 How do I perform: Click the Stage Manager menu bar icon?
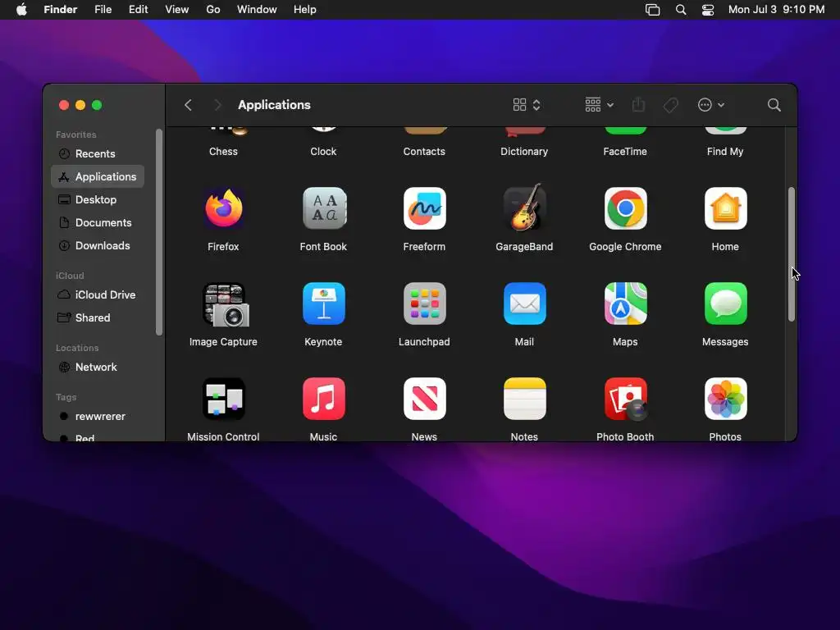point(652,10)
